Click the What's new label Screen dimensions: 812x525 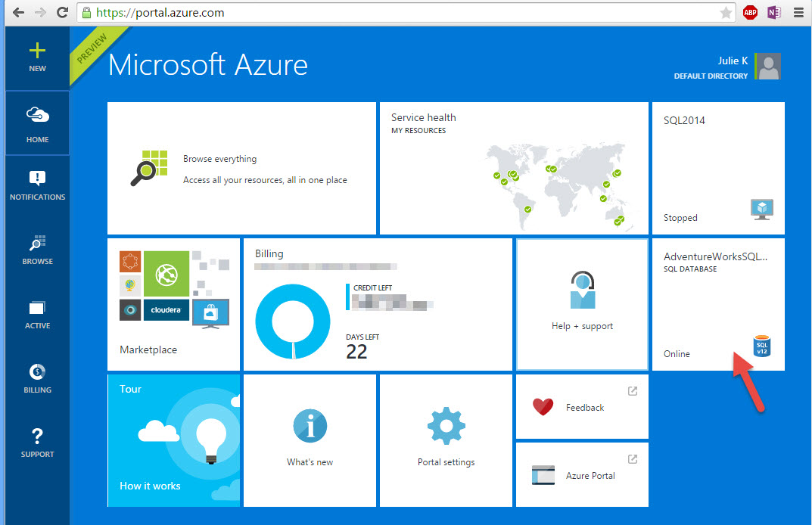point(310,462)
